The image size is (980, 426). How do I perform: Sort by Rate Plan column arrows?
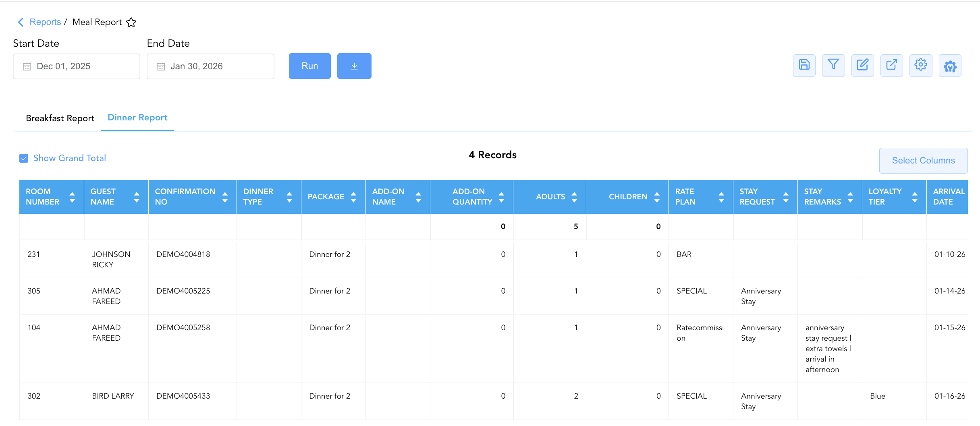tap(721, 197)
